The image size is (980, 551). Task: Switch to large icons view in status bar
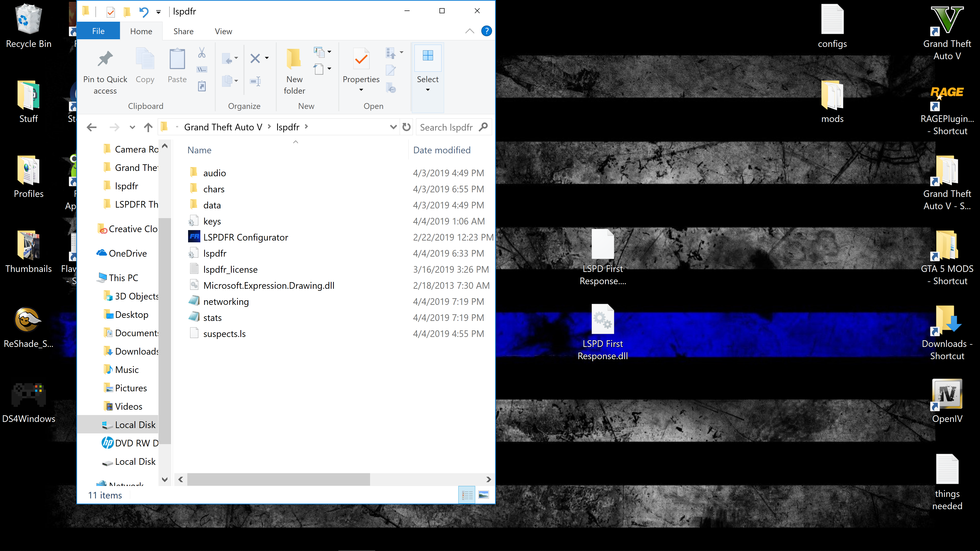(484, 495)
